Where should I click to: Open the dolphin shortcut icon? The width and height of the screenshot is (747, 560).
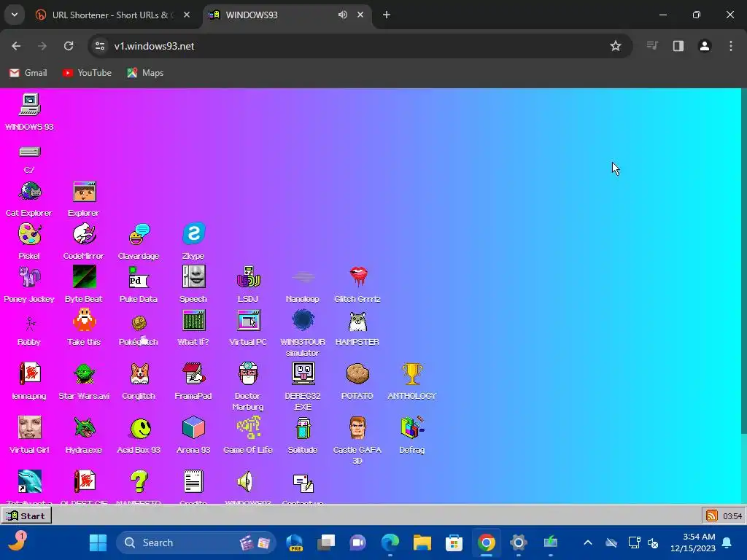pos(29,482)
